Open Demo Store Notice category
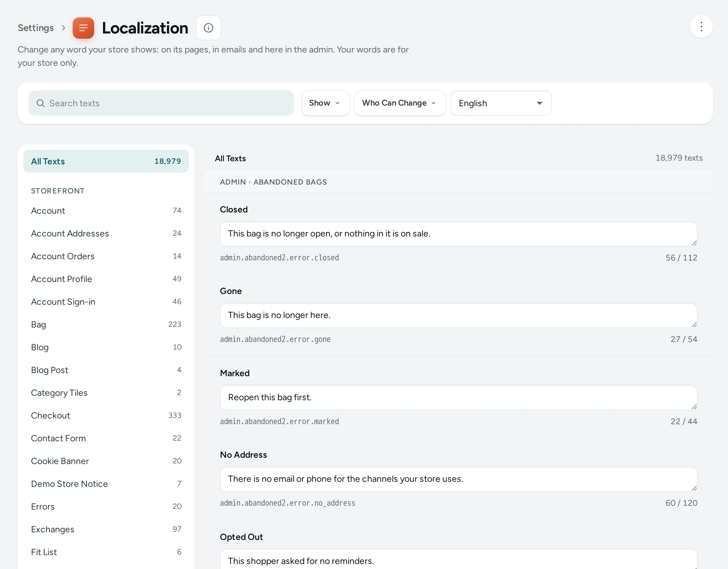The height and width of the screenshot is (569, 728). pyautogui.click(x=106, y=484)
